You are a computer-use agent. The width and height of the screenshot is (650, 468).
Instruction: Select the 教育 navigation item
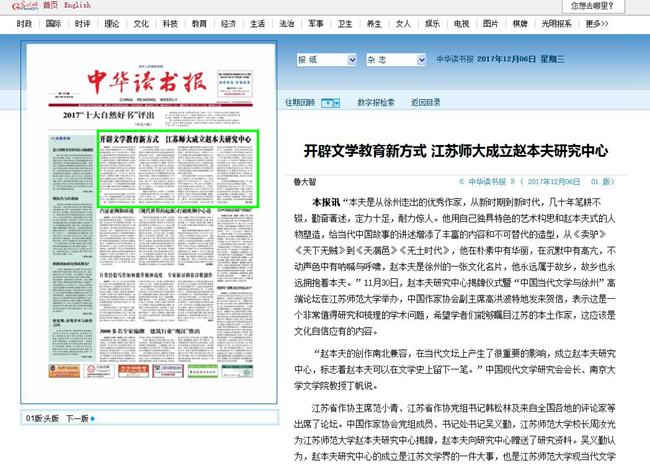pos(199,23)
